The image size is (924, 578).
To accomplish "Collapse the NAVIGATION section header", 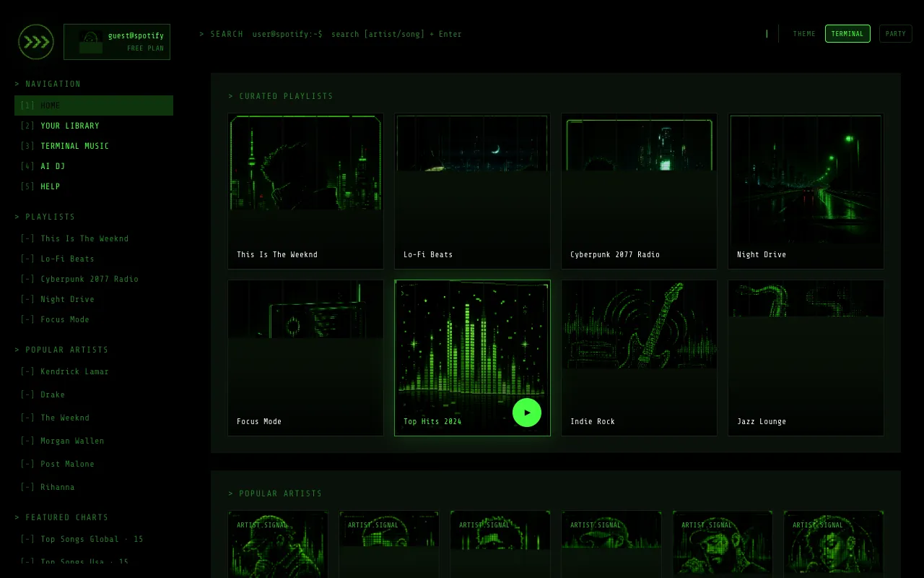I will tap(48, 84).
